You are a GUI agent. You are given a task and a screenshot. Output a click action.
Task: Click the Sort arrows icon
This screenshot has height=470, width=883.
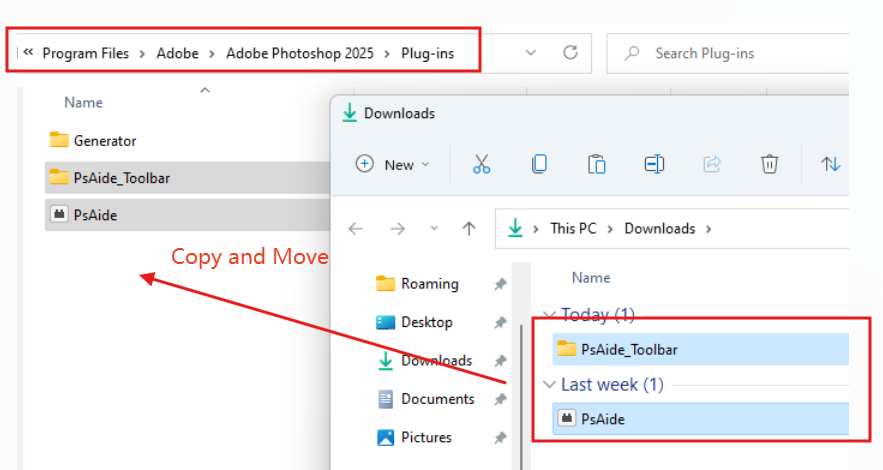coord(830,165)
